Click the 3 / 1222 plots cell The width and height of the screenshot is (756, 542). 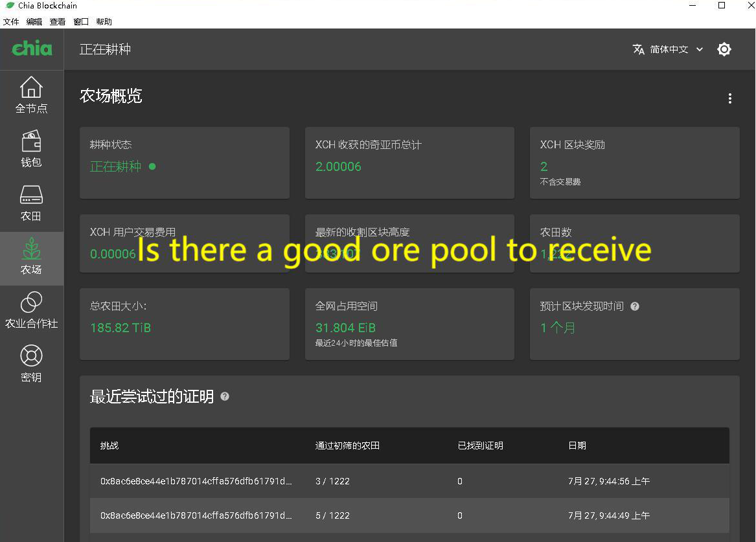click(x=333, y=481)
